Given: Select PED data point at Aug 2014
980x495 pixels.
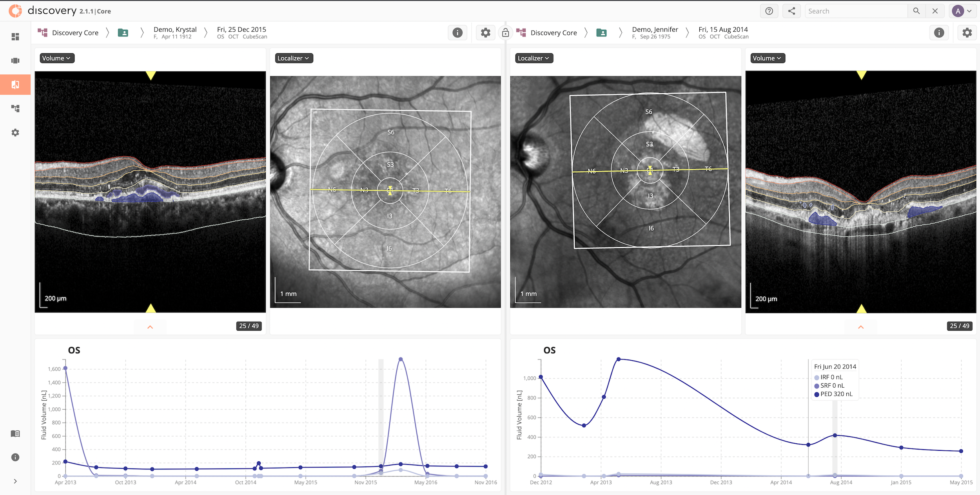Looking at the screenshot, I should (x=835, y=435).
